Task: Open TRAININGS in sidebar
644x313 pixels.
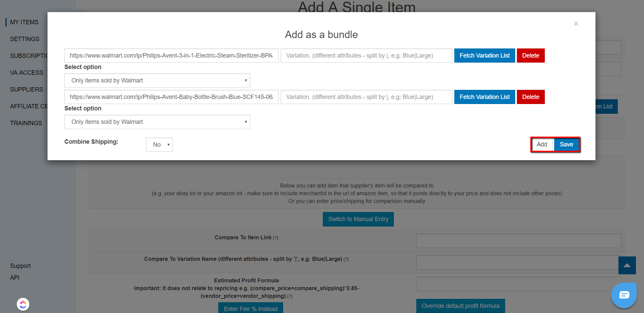Action: (26, 123)
